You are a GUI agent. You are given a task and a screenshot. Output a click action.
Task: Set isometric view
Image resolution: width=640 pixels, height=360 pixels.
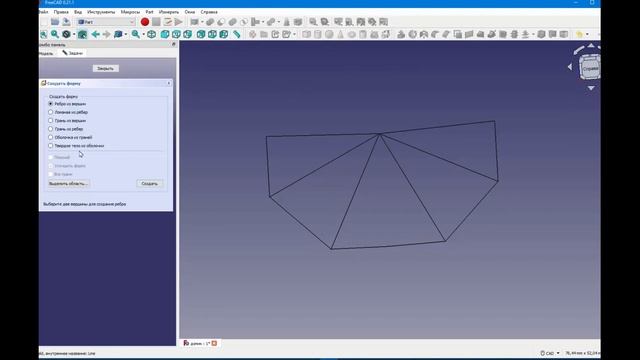point(151,34)
